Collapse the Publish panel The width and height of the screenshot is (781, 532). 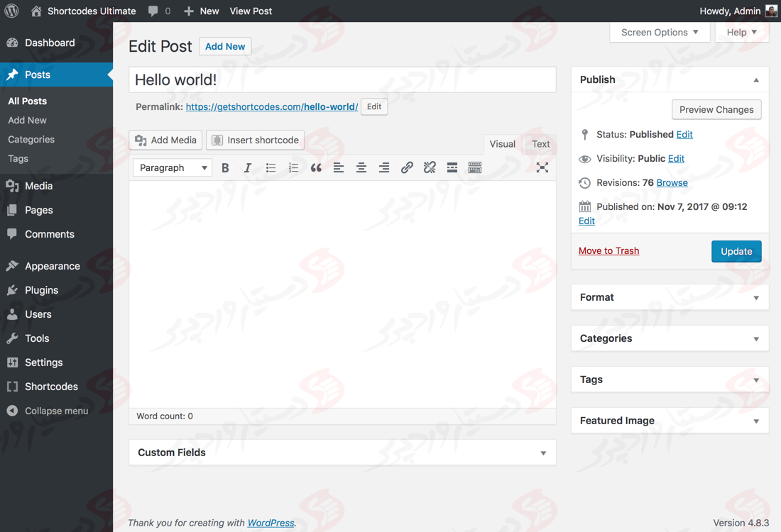click(756, 80)
